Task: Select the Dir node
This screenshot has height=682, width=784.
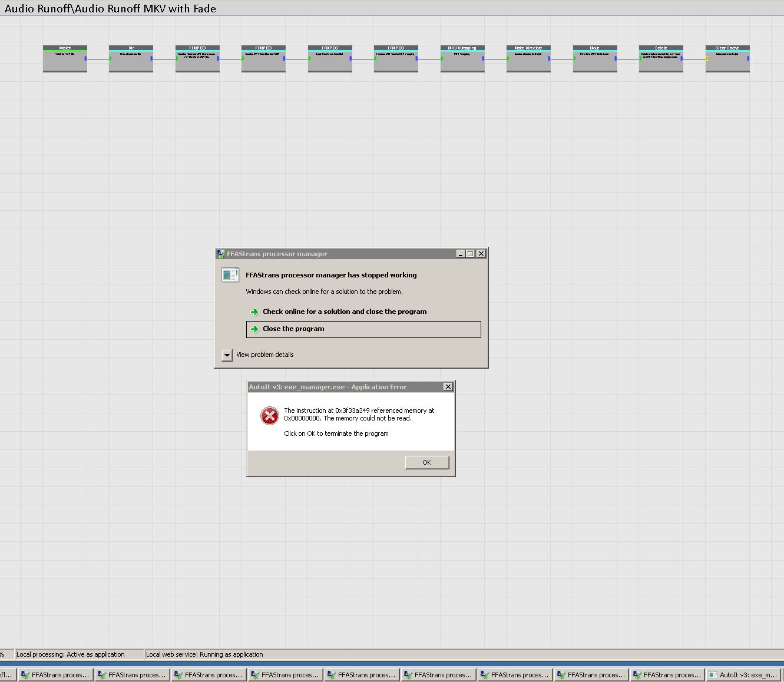Action: pos(131,59)
